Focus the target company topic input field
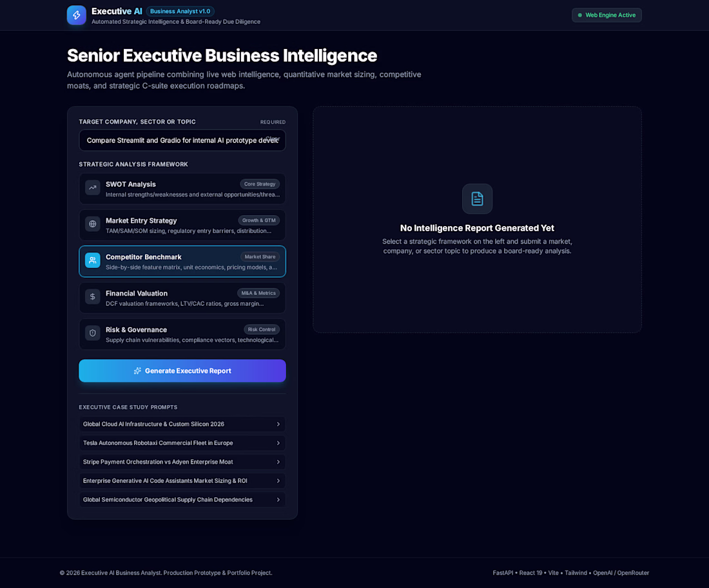The height and width of the screenshot is (588, 709). 182,140
